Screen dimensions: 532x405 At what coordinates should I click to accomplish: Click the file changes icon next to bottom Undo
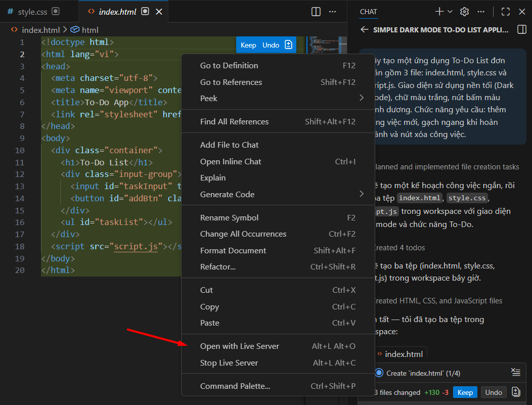[515, 392]
